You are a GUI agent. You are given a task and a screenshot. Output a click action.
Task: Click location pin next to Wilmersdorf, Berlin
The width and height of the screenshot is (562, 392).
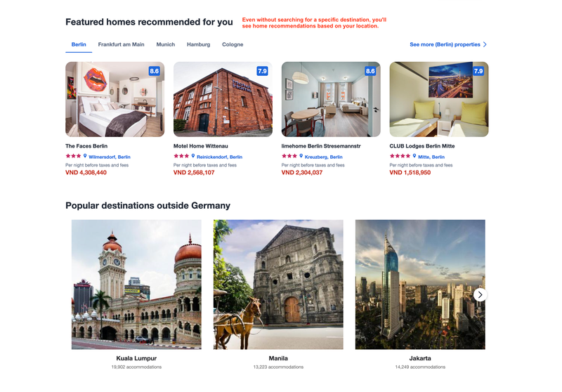tap(85, 156)
